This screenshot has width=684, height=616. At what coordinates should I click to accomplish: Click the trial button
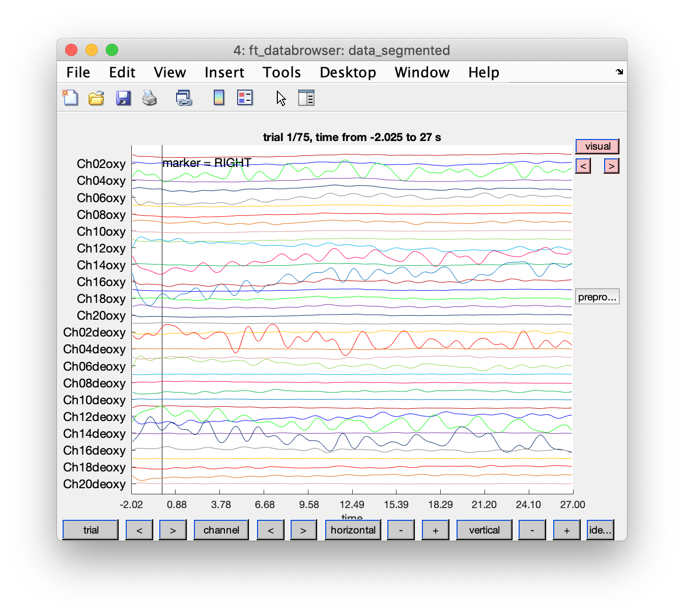click(91, 530)
